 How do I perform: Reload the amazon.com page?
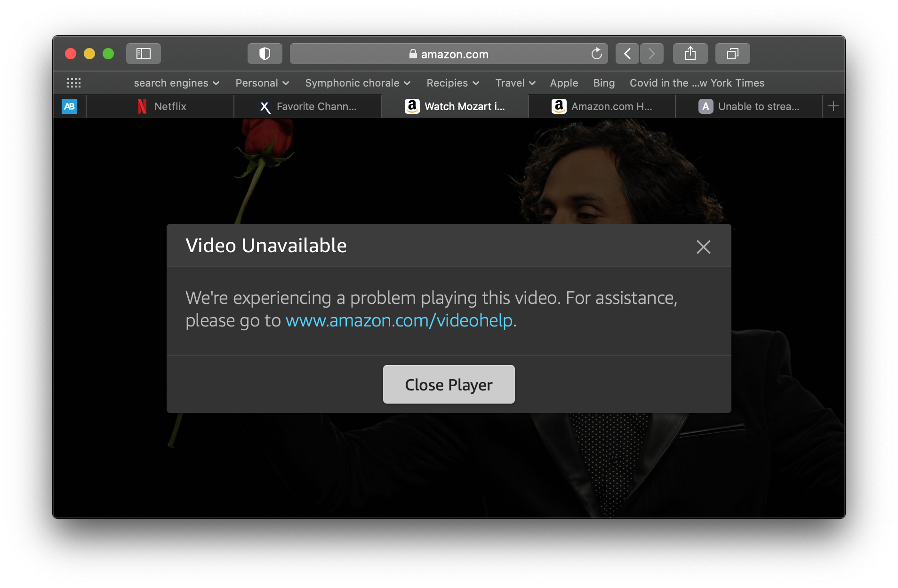pos(597,54)
